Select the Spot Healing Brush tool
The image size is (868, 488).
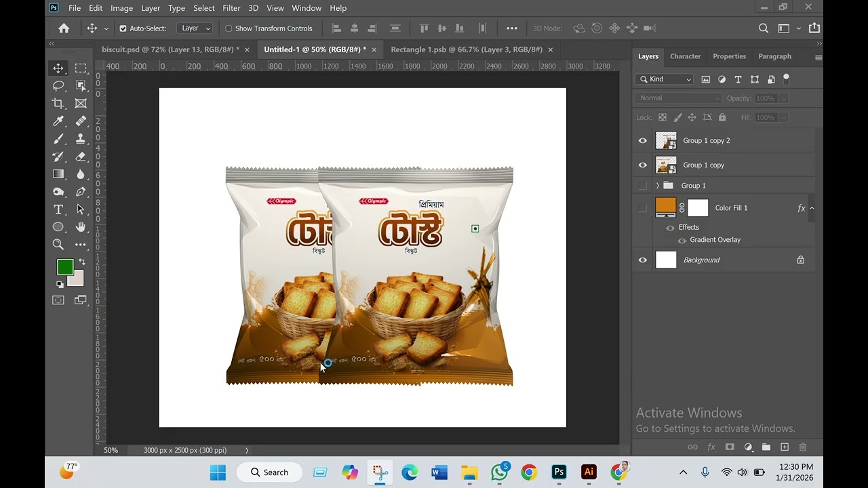click(x=81, y=121)
